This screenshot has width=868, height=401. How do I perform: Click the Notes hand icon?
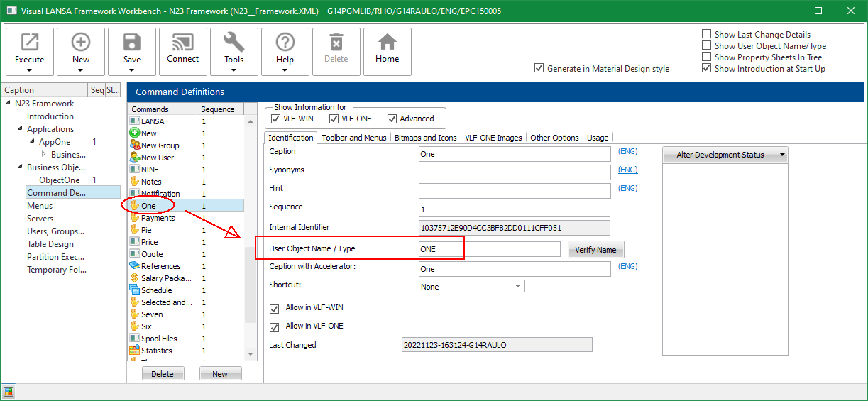[x=134, y=182]
